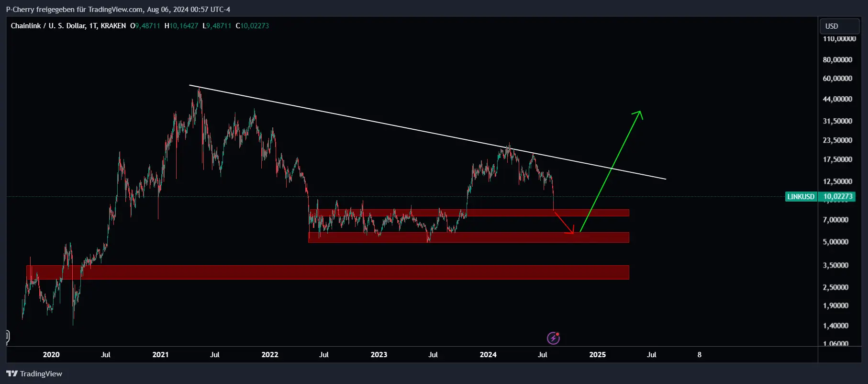Click the TradingView logo at bottom left
The image size is (868, 384).
click(x=34, y=373)
